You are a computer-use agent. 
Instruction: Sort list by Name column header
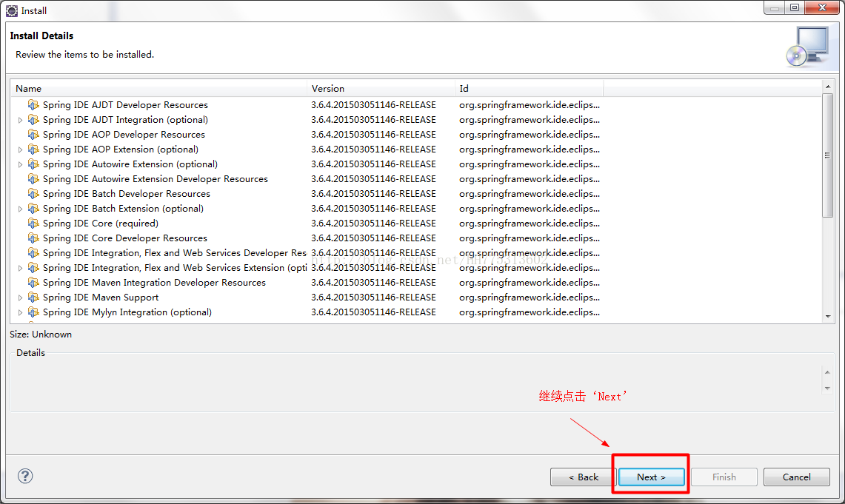click(158, 88)
